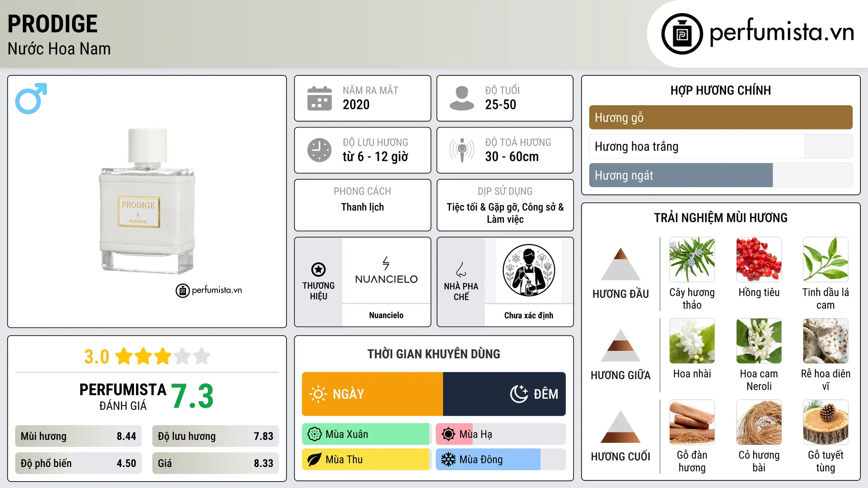Click the first gold rating star
This screenshot has height=488, width=868.
point(124,356)
